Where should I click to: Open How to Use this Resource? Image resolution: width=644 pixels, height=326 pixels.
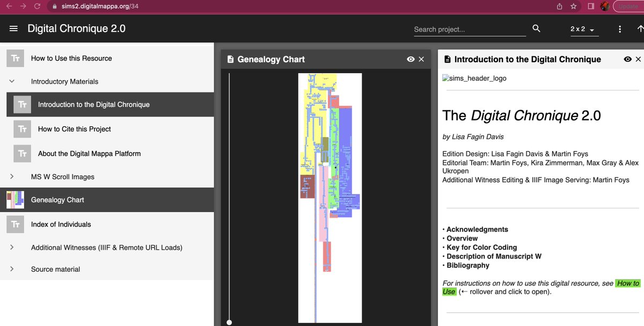(71, 58)
